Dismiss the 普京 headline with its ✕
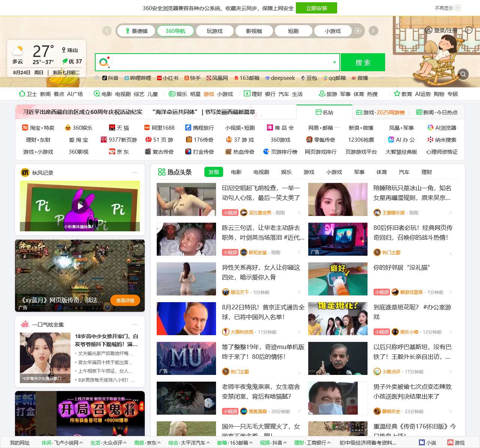This screenshot has width=480, height=448. pyautogui.click(x=299, y=332)
